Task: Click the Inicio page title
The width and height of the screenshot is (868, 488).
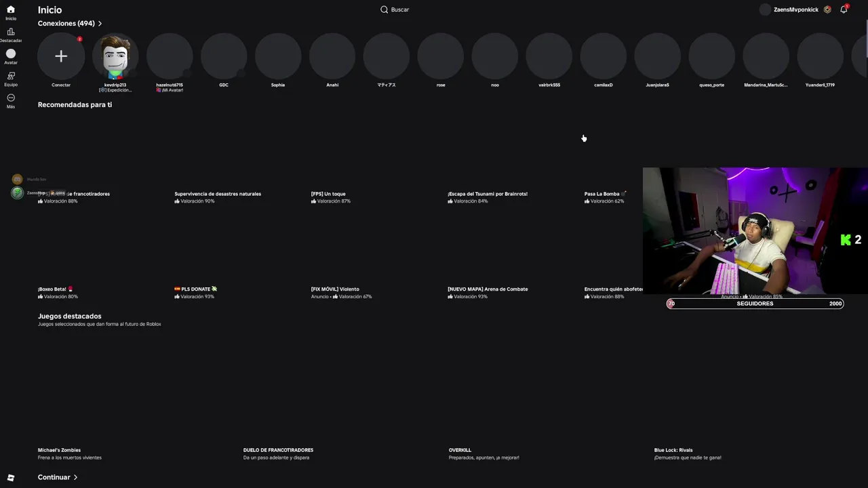Action: tap(50, 10)
